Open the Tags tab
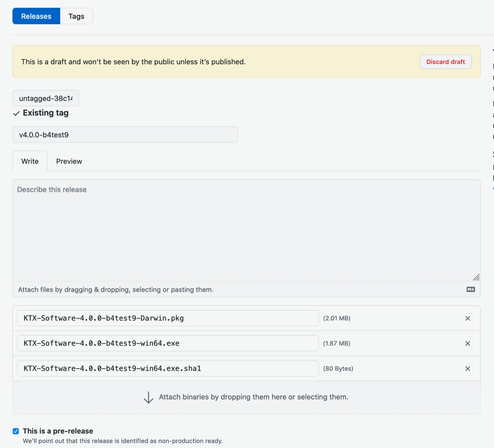Image resolution: width=494 pixels, height=448 pixels. [x=76, y=16]
